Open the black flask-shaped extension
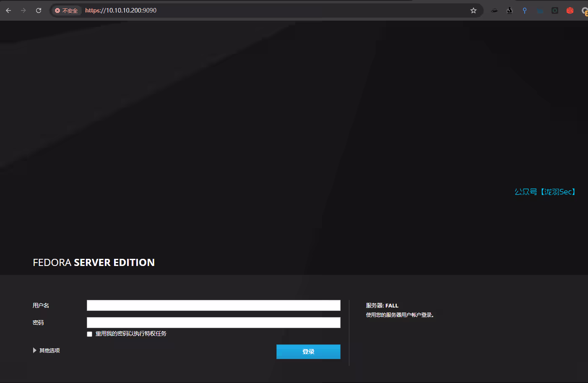 (x=510, y=10)
